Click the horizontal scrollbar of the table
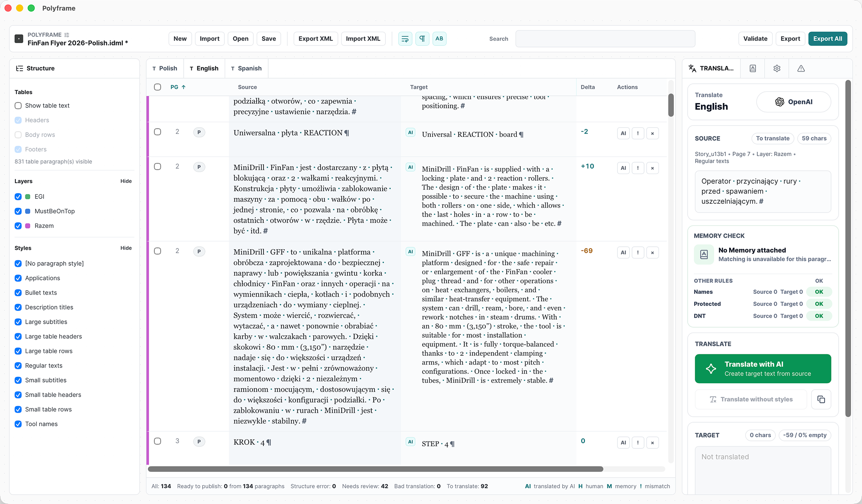The image size is (862, 504). (x=375, y=469)
